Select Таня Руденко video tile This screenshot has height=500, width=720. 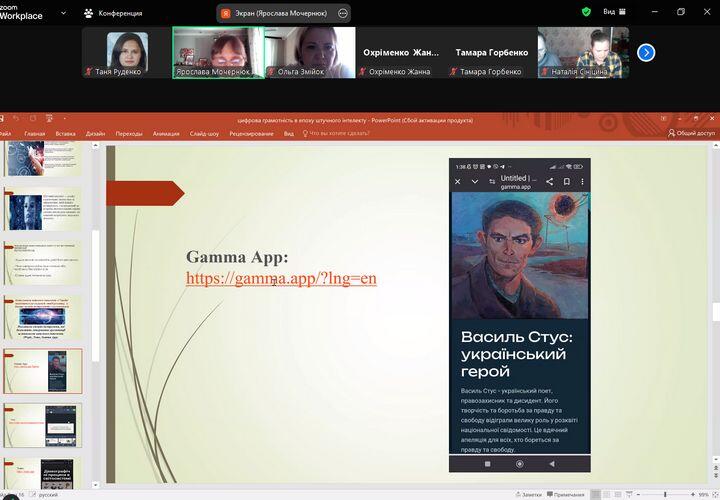127,52
